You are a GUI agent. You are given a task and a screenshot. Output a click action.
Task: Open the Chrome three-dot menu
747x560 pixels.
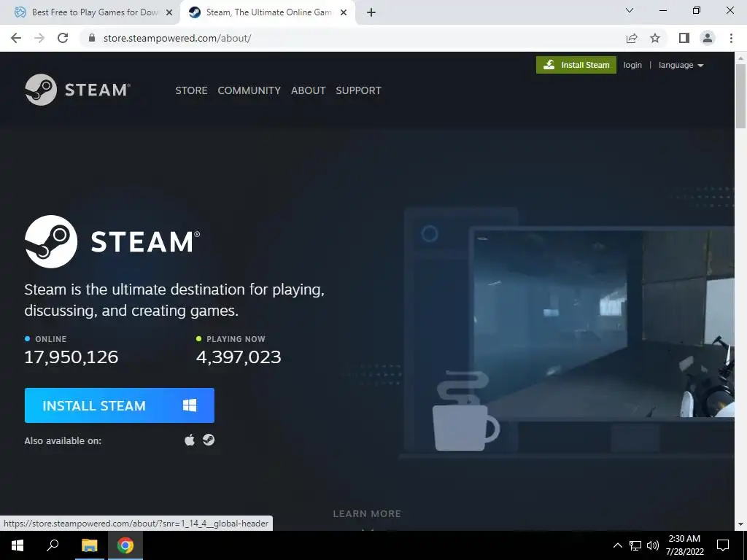pos(731,38)
